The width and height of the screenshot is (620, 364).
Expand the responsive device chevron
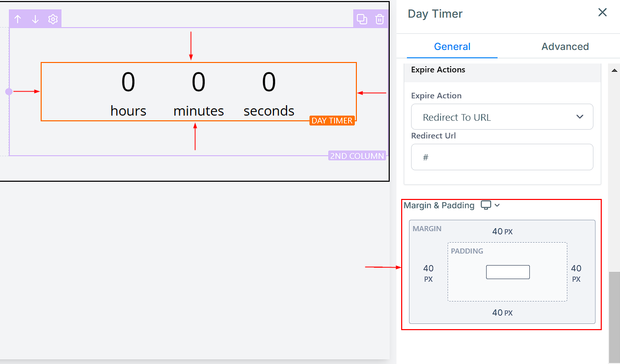pos(497,205)
